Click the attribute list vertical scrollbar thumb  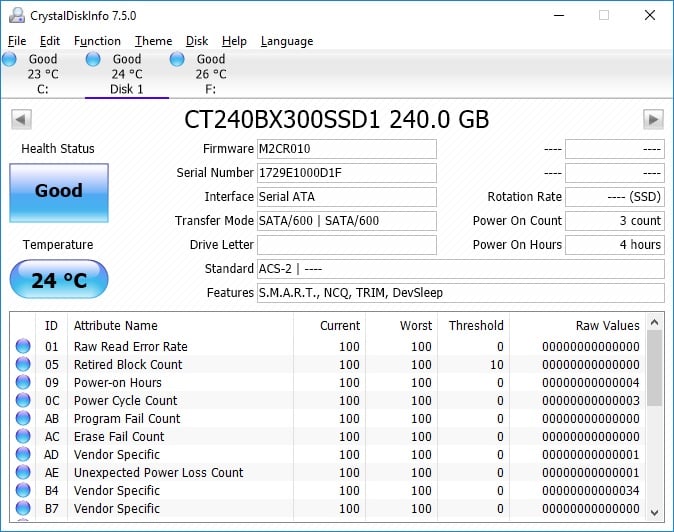coord(655,368)
